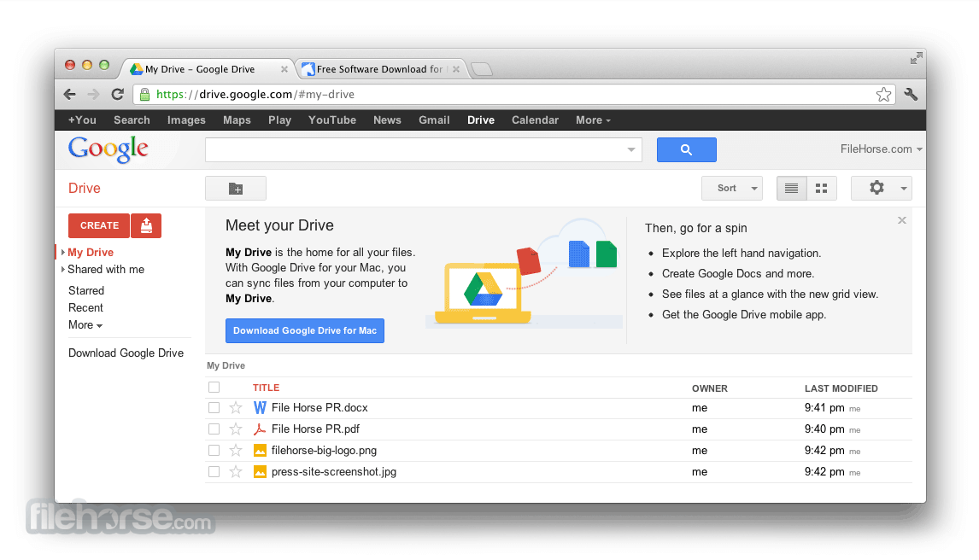Viewport: 979px width, 560px height.
Task: Expand the More menu in black bar
Action: pyautogui.click(x=593, y=120)
